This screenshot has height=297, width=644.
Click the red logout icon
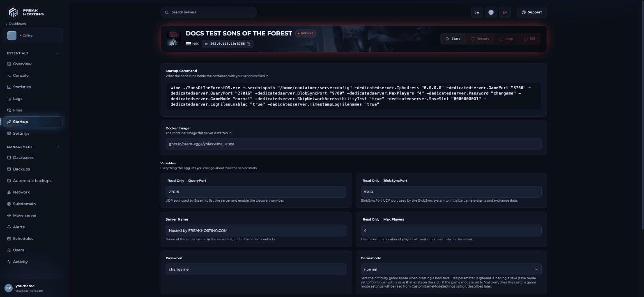[x=505, y=12]
